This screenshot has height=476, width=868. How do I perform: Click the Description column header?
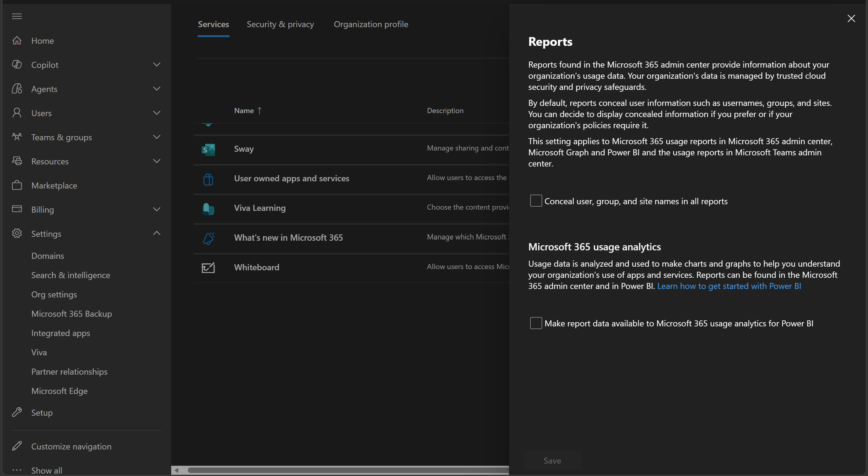445,111
